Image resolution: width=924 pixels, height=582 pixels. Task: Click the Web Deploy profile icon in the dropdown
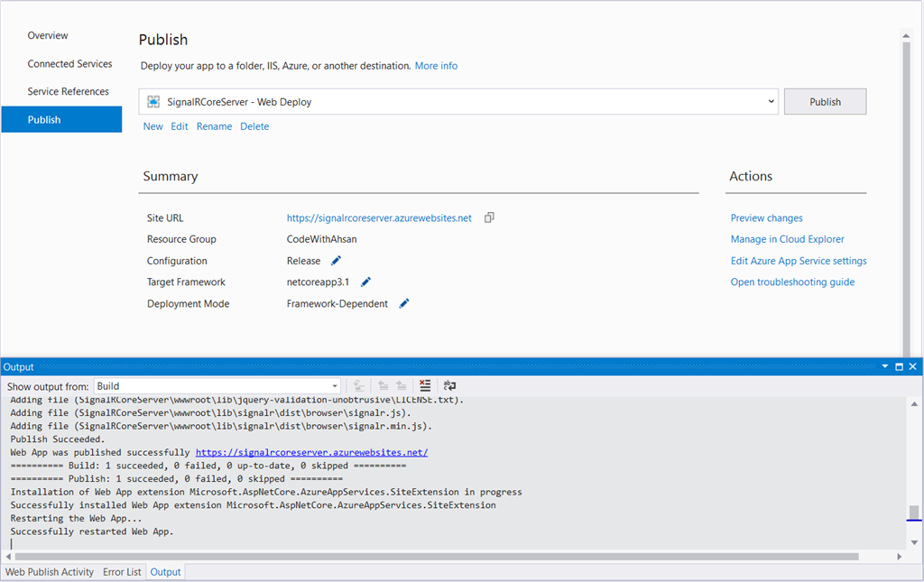click(153, 102)
